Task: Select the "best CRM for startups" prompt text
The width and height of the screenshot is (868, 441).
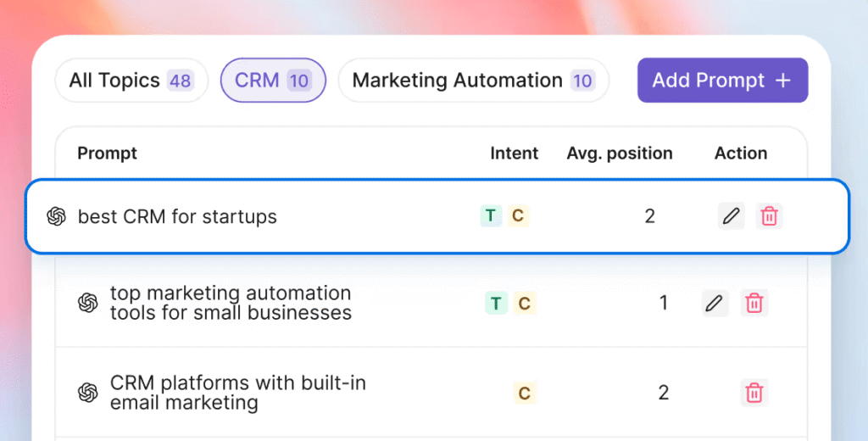Action: coord(177,217)
